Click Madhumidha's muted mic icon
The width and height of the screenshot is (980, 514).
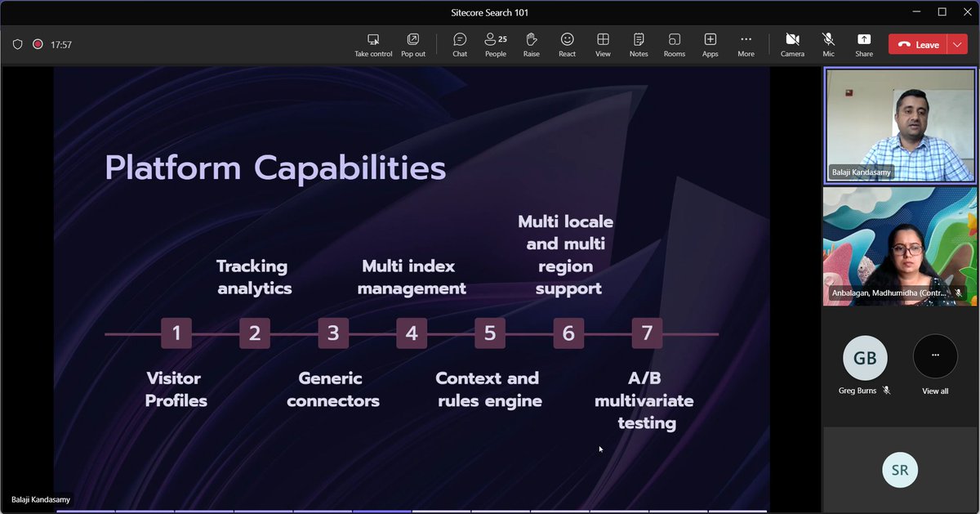[959, 293]
